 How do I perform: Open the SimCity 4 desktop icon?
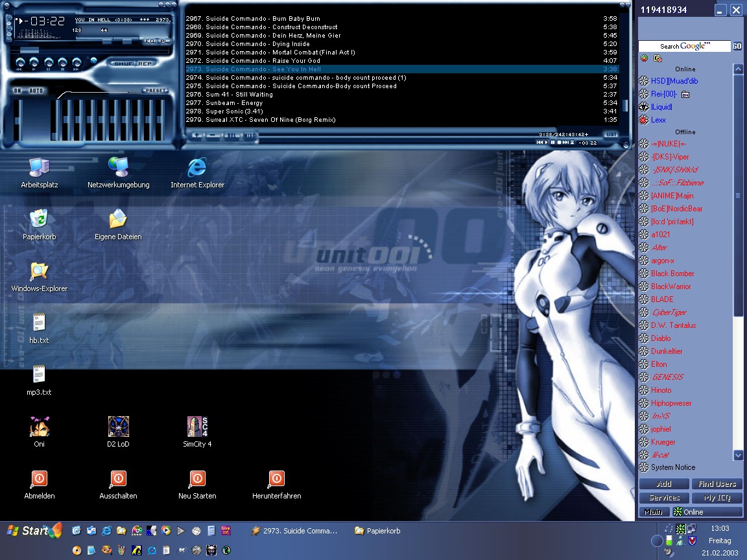click(197, 426)
